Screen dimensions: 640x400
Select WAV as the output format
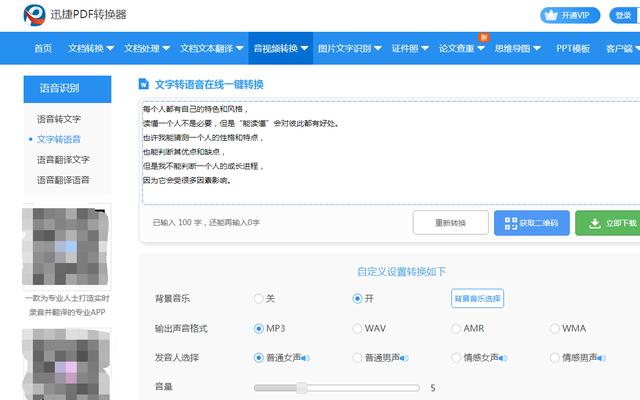357,328
